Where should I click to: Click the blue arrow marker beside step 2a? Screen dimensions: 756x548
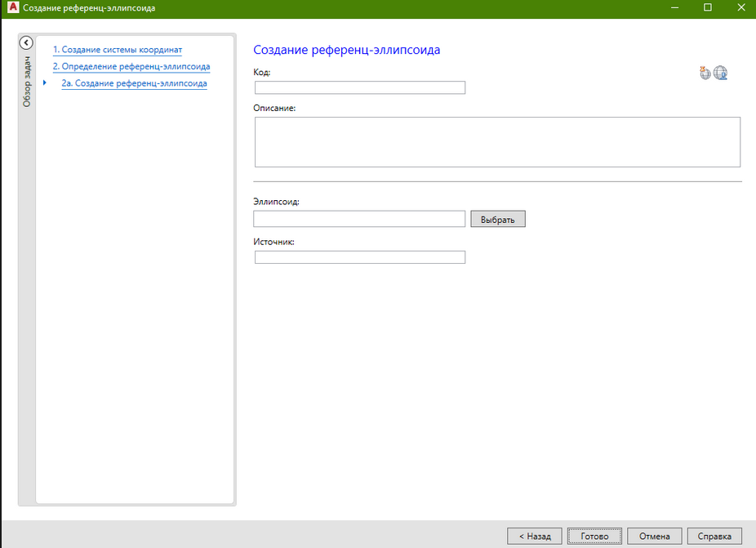click(45, 83)
